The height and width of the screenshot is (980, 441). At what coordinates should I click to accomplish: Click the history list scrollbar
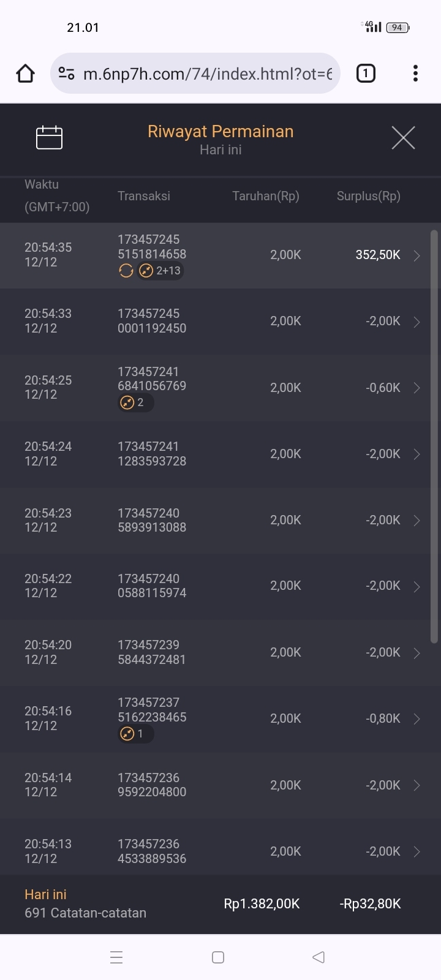pos(434,436)
